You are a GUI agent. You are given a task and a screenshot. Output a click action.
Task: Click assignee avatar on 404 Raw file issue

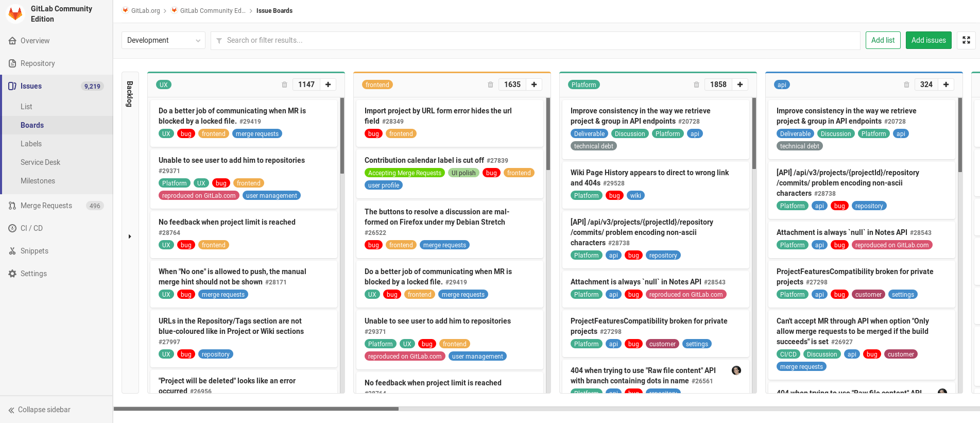[736, 370]
